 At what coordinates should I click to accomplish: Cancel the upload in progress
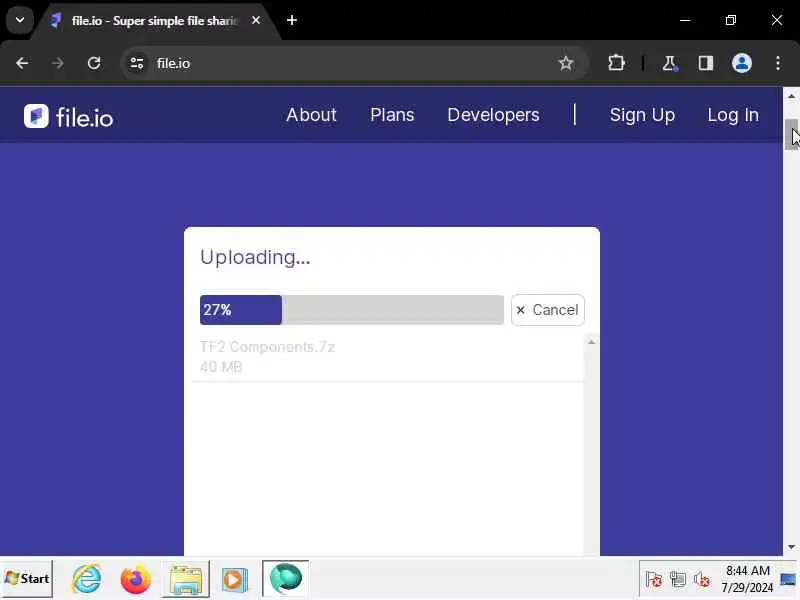tap(547, 310)
